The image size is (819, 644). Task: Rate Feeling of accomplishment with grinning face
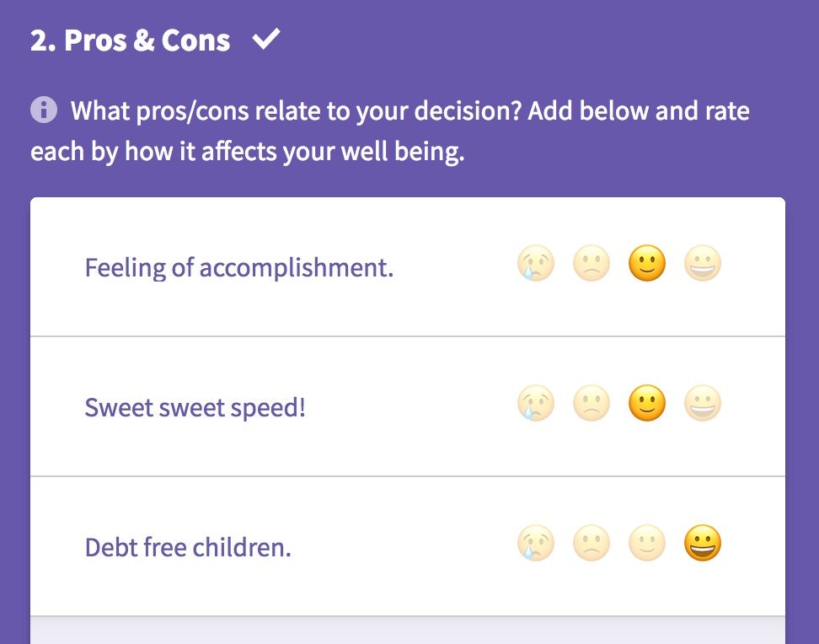[x=703, y=266]
